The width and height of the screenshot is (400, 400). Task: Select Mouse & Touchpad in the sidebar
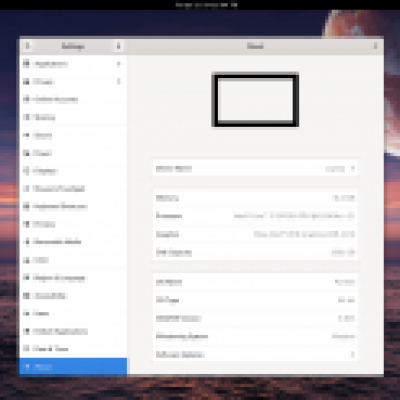[x=73, y=189]
